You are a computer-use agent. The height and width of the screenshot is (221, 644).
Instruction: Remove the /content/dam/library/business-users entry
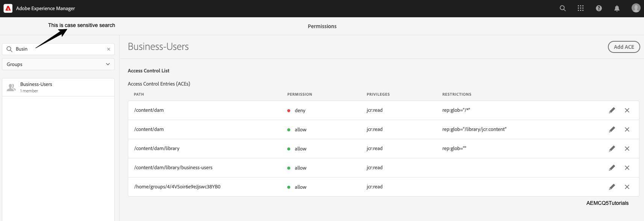click(x=627, y=168)
